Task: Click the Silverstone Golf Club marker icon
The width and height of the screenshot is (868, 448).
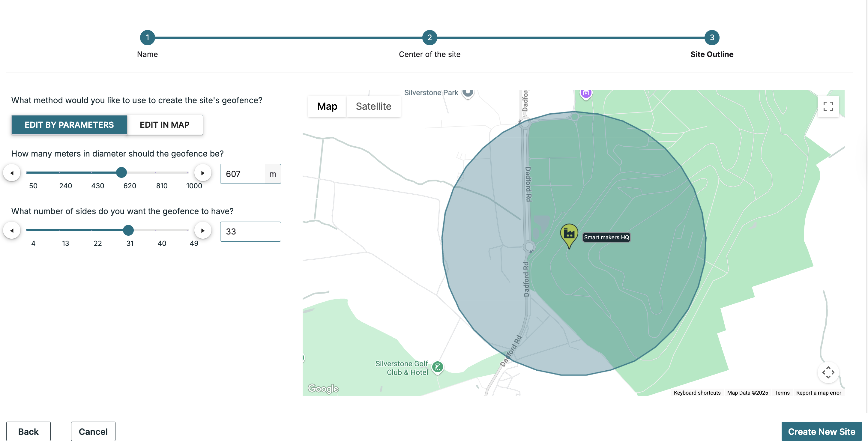Action: point(437,367)
